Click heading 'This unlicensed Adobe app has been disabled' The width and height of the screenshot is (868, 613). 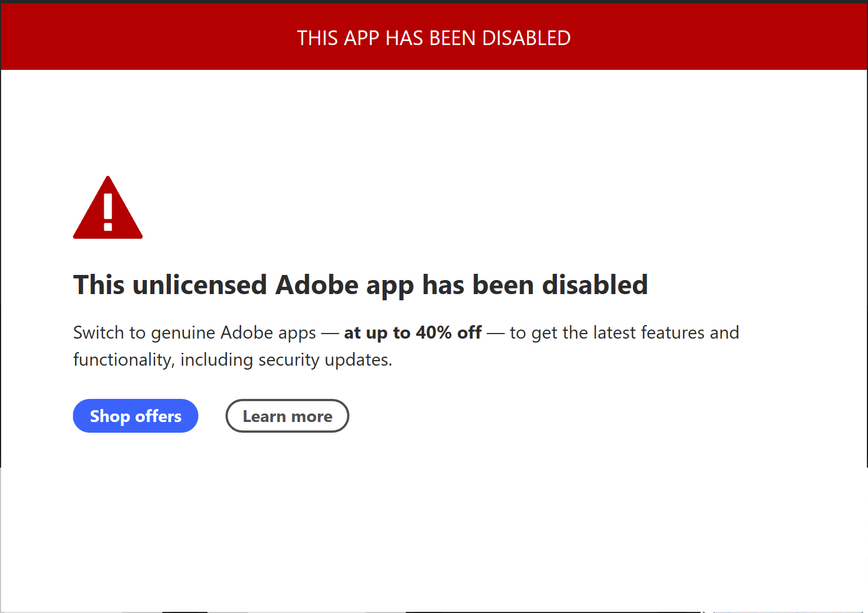361,285
